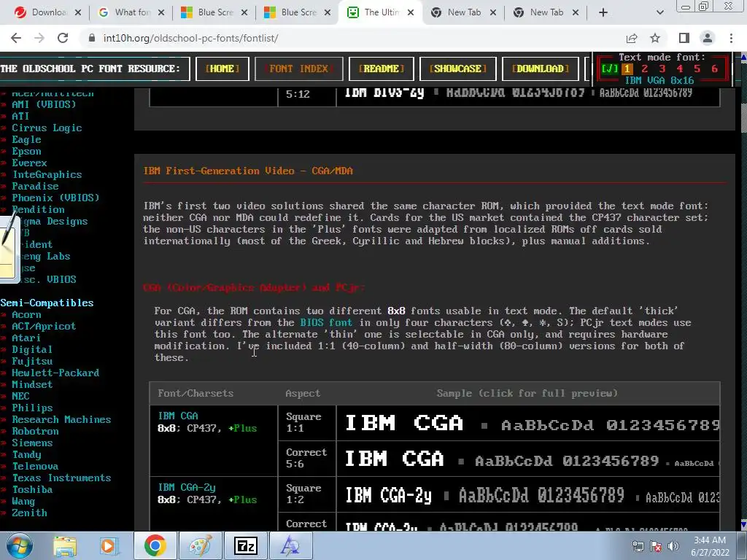747x560 pixels.
Task: Bookmark this page with the star
Action: (x=655, y=38)
